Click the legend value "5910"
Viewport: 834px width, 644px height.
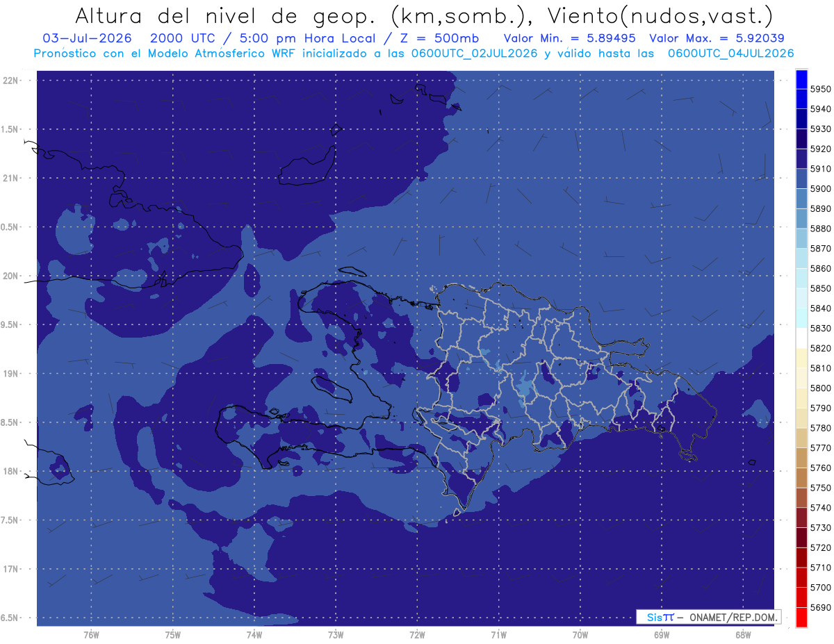pos(820,169)
